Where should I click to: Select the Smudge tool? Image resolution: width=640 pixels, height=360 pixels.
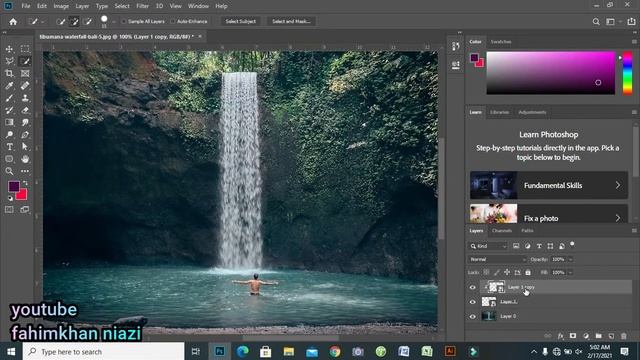(x=25, y=122)
